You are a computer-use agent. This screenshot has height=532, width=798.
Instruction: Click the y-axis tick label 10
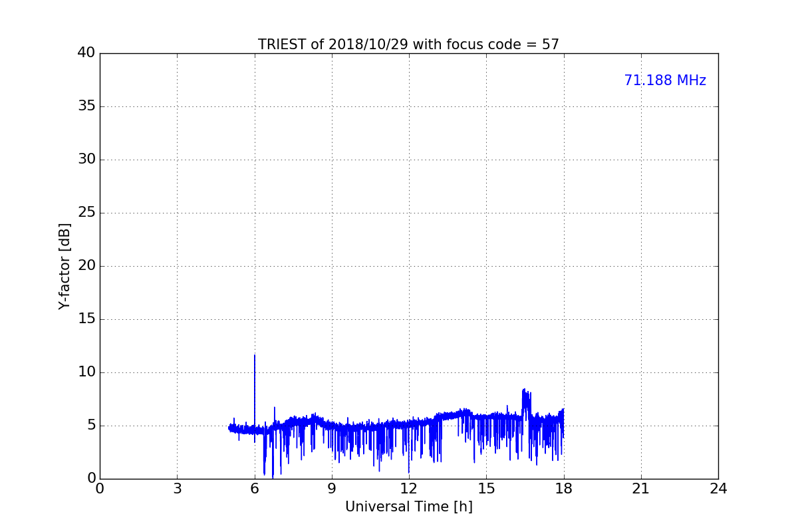[x=86, y=372]
